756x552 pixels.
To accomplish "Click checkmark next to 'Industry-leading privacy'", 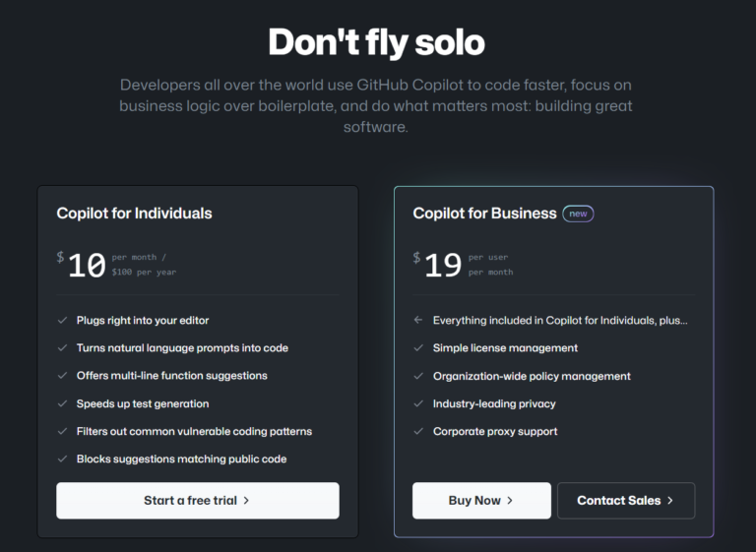I will click(x=418, y=403).
